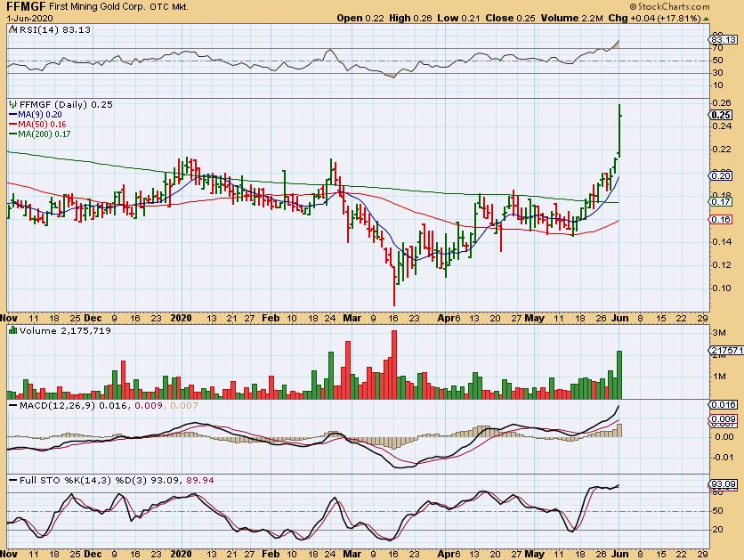Click the 'Mar' label on the bottom date axis
Viewport: 744px width, 560px height.
pyautogui.click(x=352, y=554)
